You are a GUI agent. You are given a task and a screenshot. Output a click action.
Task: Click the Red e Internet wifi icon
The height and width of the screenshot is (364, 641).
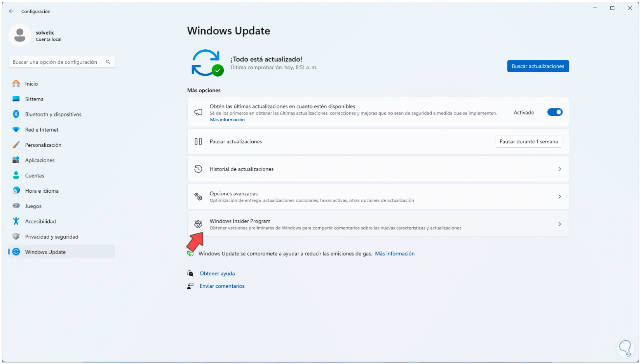[16, 130]
